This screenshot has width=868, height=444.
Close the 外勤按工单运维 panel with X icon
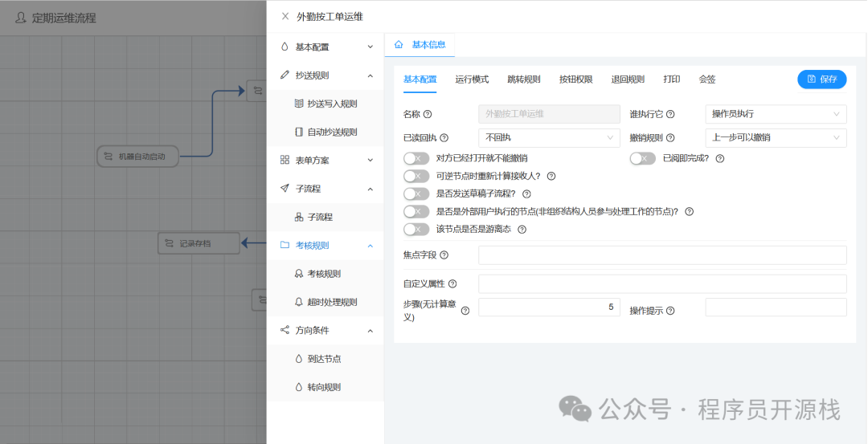point(285,16)
